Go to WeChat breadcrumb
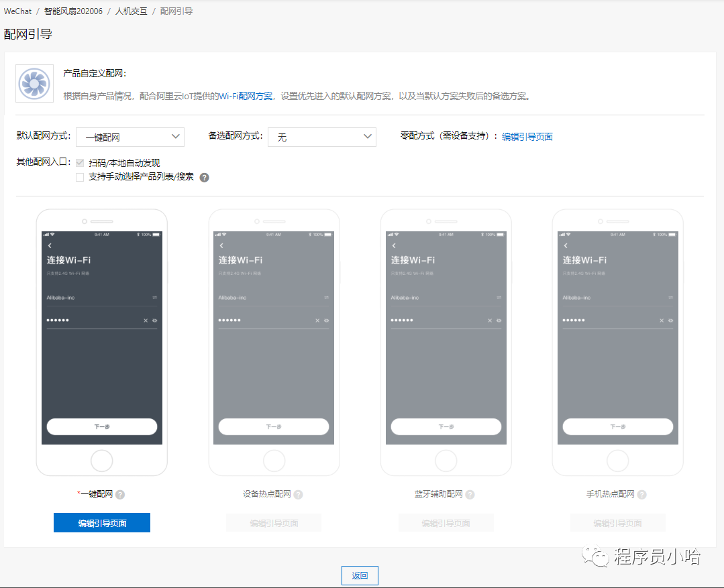This screenshot has width=724, height=588. (17, 11)
